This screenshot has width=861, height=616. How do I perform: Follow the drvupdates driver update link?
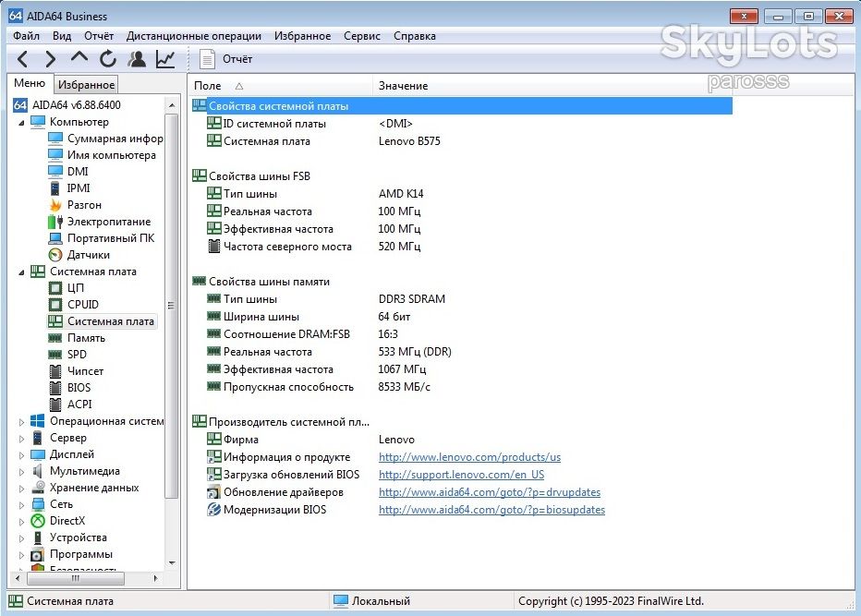point(490,492)
